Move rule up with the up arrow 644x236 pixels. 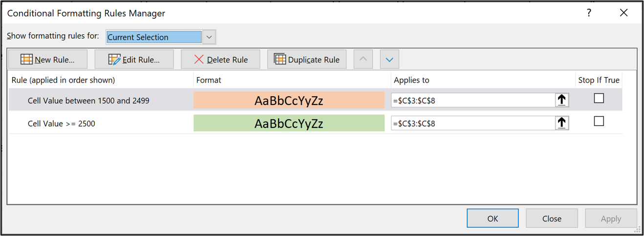point(363,60)
